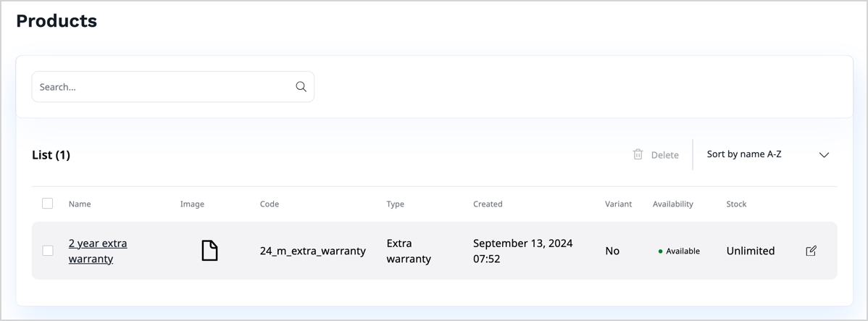The height and width of the screenshot is (321, 868).
Task: Click the Code column header
Action: 270,204
